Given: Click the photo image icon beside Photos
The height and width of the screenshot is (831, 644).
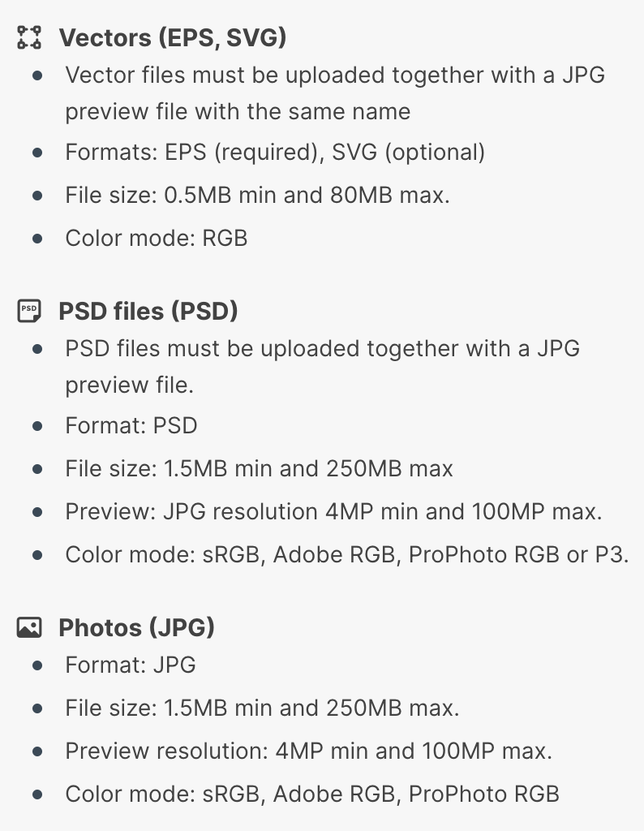Looking at the screenshot, I should (29, 627).
